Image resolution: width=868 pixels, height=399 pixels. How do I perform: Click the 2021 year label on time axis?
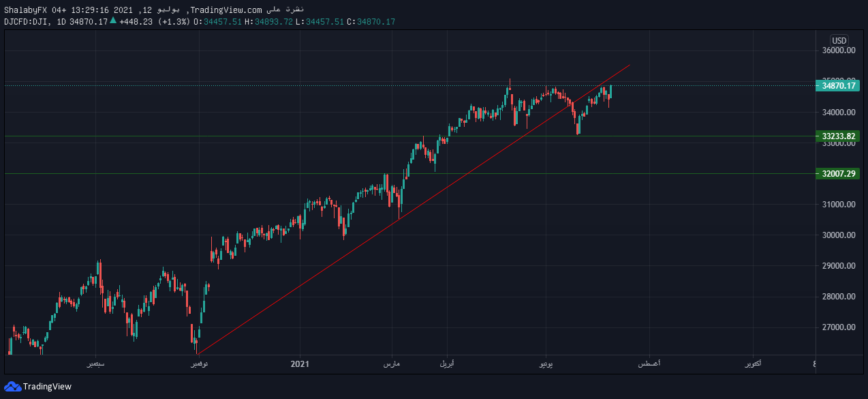click(300, 364)
